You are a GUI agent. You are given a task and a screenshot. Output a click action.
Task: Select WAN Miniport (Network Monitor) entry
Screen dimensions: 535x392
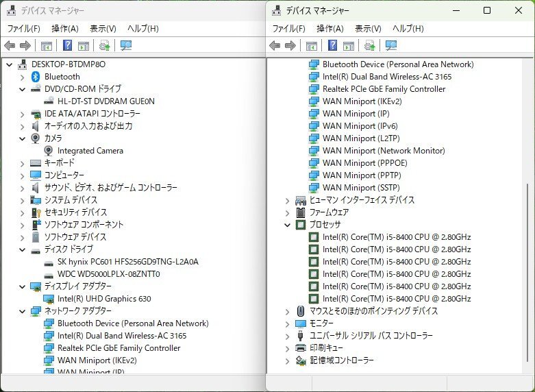tap(384, 151)
